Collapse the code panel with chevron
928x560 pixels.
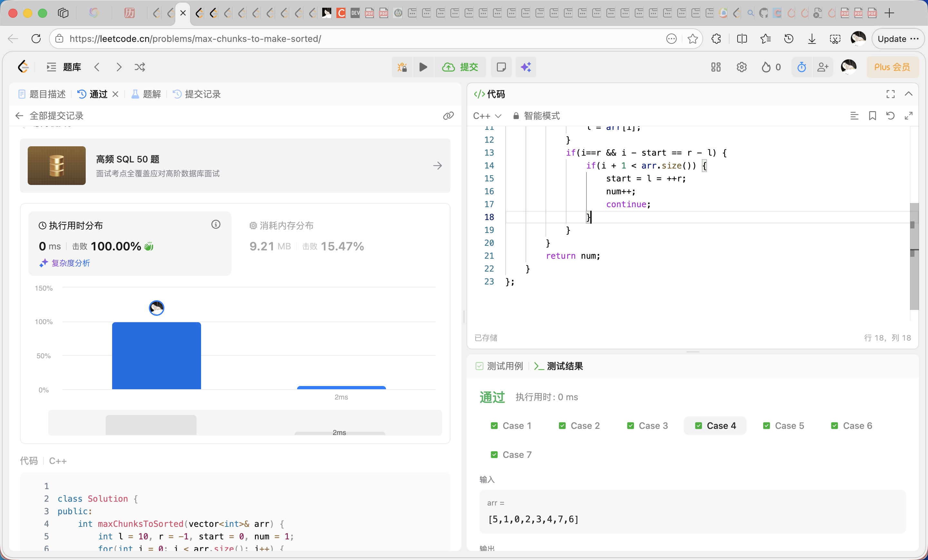click(x=908, y=94)
